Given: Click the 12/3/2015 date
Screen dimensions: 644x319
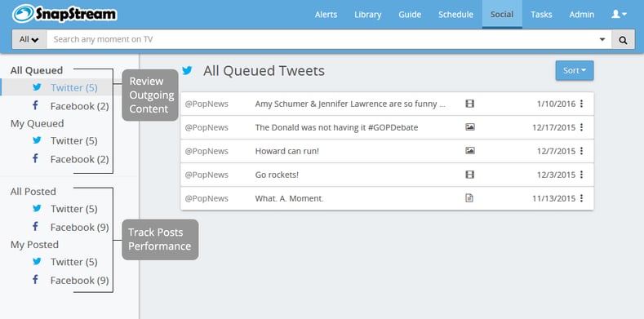Looking at the screenshot, I should [556, 175].
